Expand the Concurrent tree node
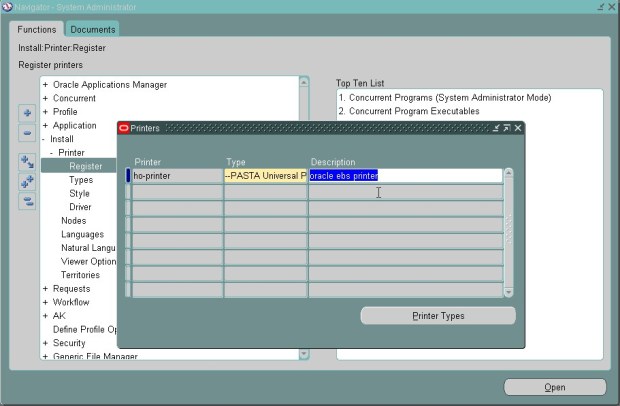 (45, 98)
